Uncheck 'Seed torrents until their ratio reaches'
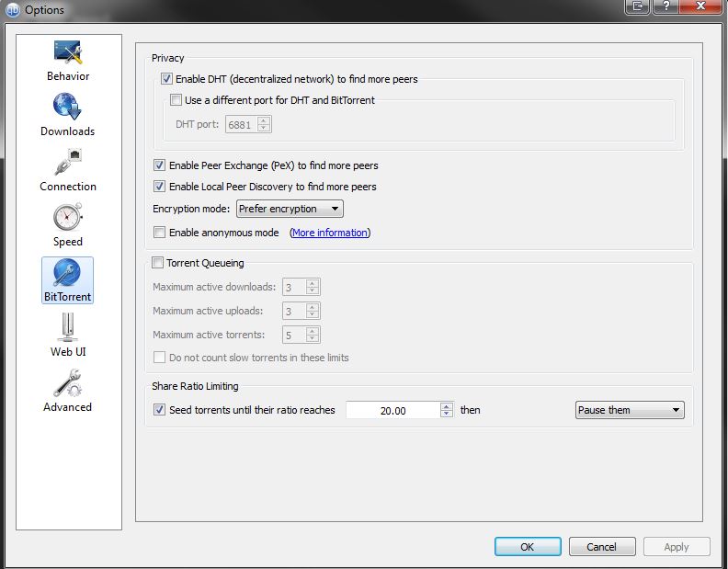Viewport: 728px width, 569px height. click(x=159, y=410)
